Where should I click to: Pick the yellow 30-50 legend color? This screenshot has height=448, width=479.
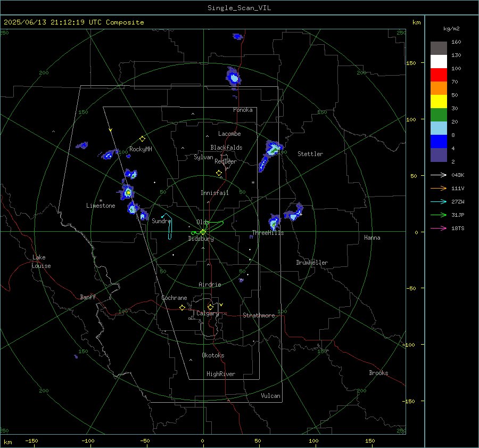439,102
